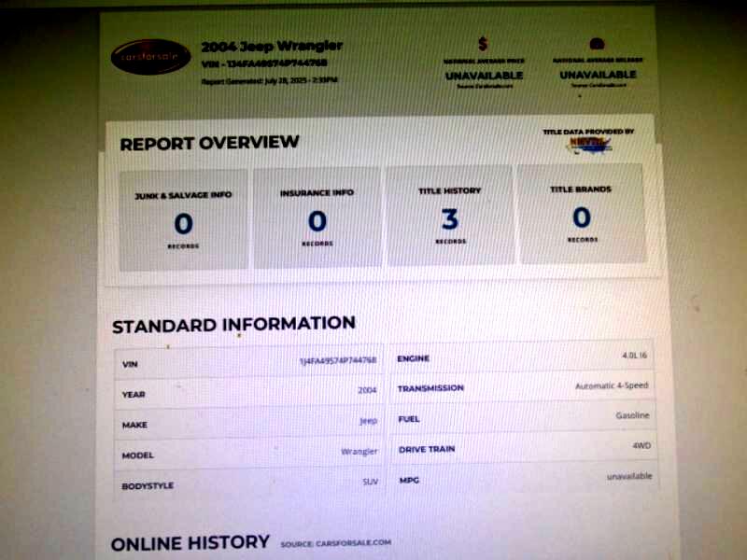Click the MAKE row label
Image resolution: width=747 pixels, height=560 pixels.
[x=134, y=425]
